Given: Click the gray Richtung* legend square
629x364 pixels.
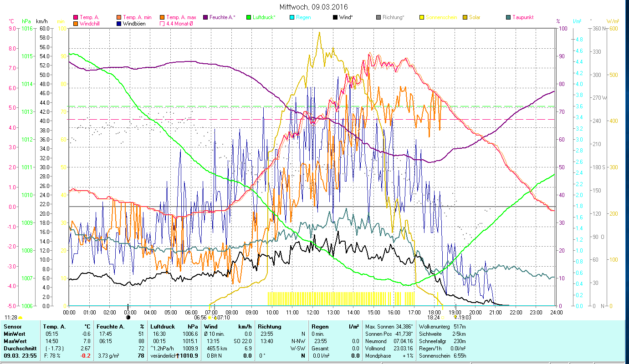Looking at the screenshot, I should point(378,17).
